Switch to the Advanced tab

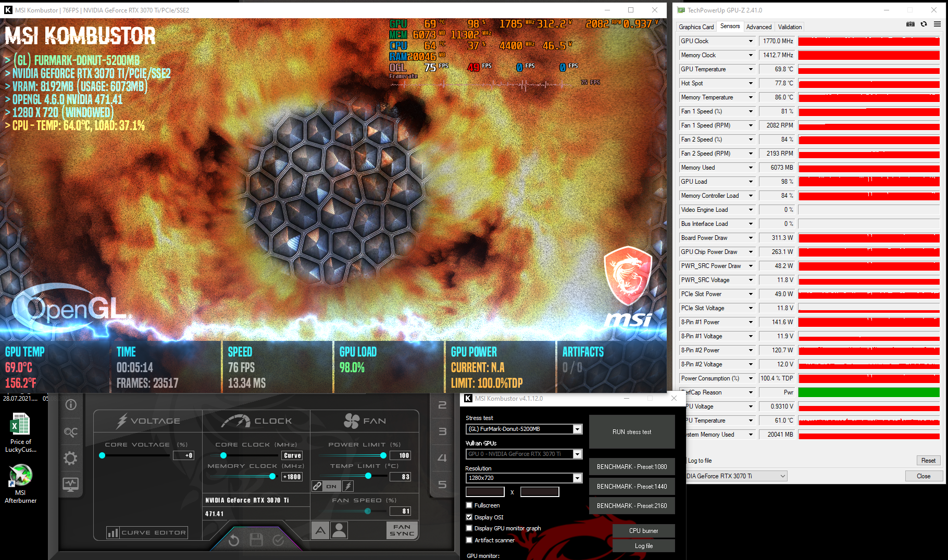coord(759,27)
